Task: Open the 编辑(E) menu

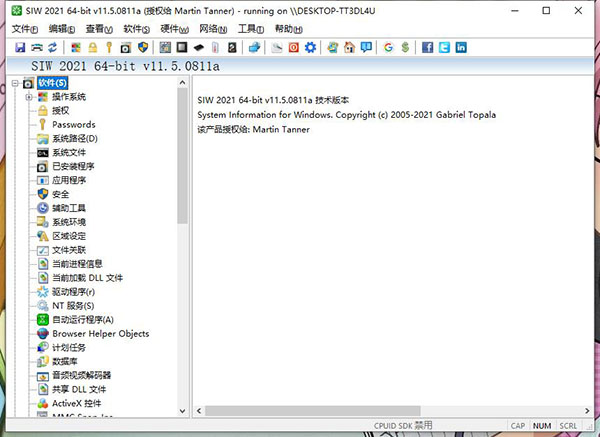Action: 62,29
